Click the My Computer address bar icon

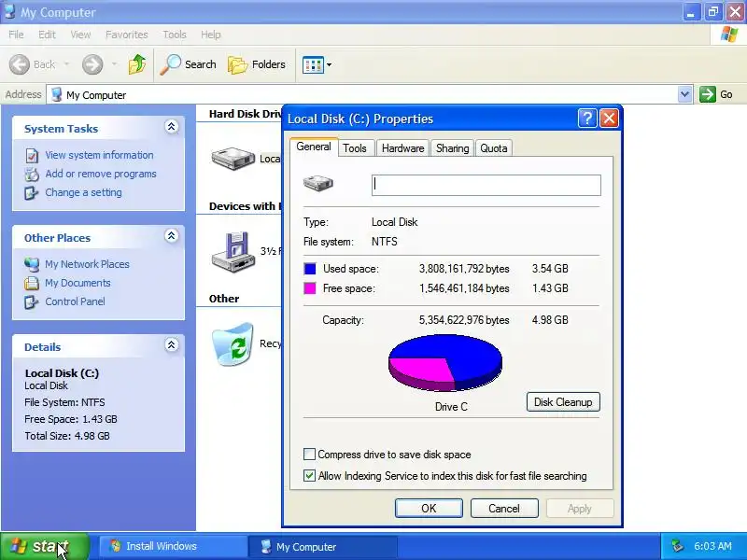tap(57, 94)
